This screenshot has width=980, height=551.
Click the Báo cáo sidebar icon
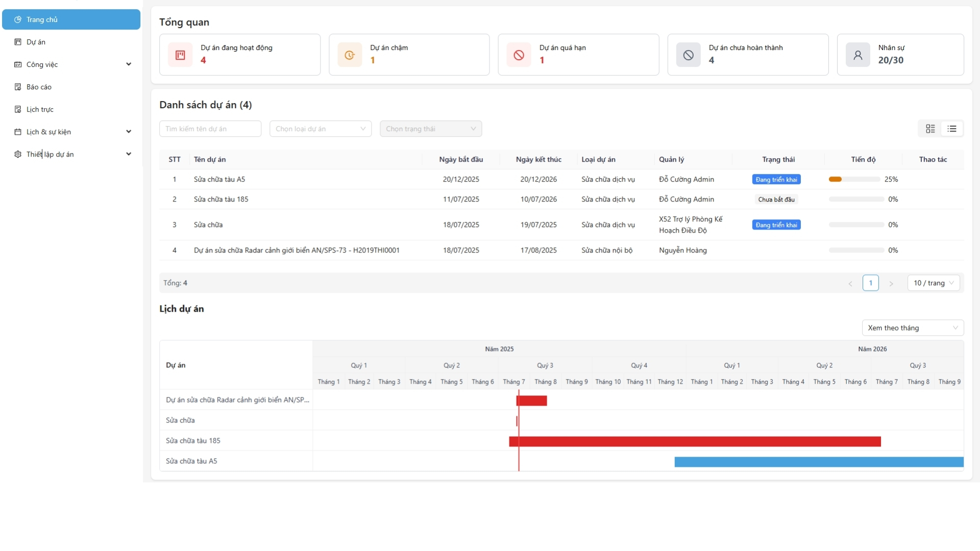(x=18, y=87)
